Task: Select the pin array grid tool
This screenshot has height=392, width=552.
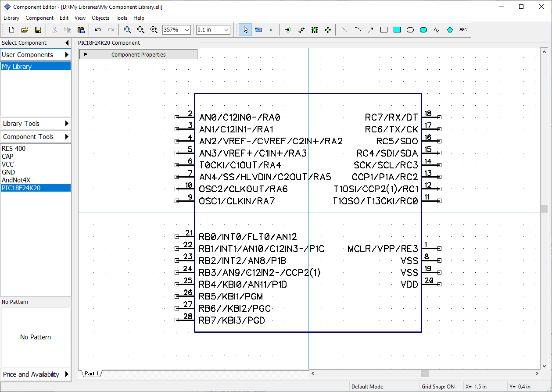Action: pos(315,30)
